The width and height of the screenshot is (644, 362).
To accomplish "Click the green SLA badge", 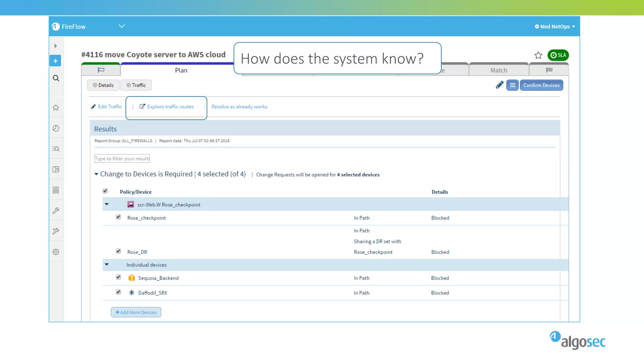I will point(558,55).
